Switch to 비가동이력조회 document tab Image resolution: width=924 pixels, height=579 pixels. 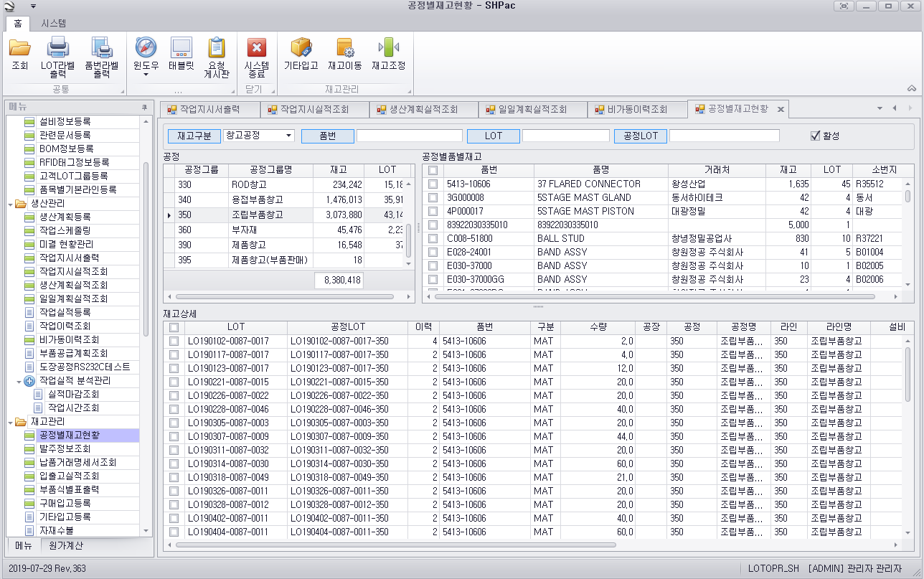(636, 109)
